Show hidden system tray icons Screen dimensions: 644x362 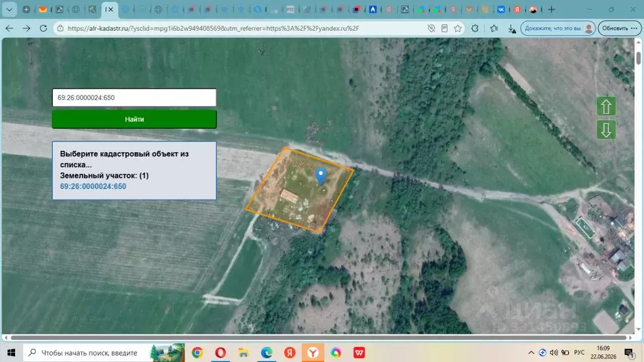click(x=531, y=353)
